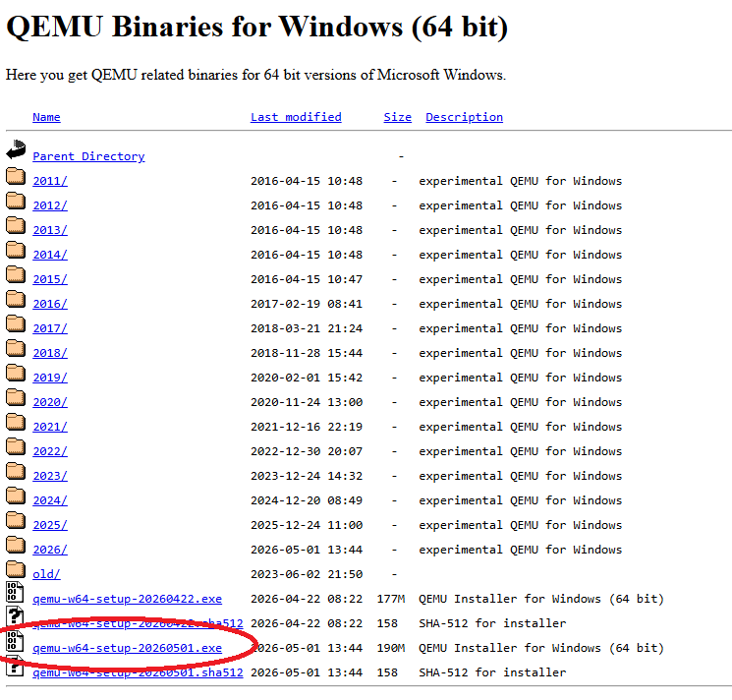Open the 2025/ directory link
The width and height of the screenshot is (732, 700).
(x=50, y=525)
